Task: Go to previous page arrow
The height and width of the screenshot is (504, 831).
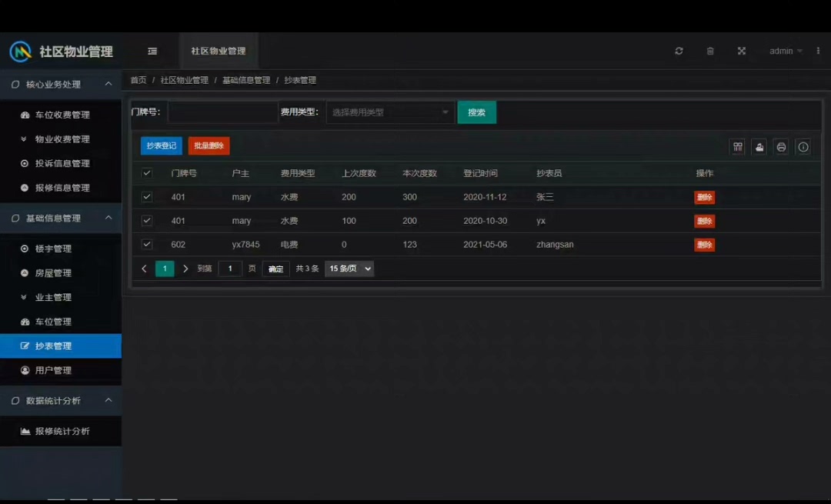Action: [x=144, y=269]
